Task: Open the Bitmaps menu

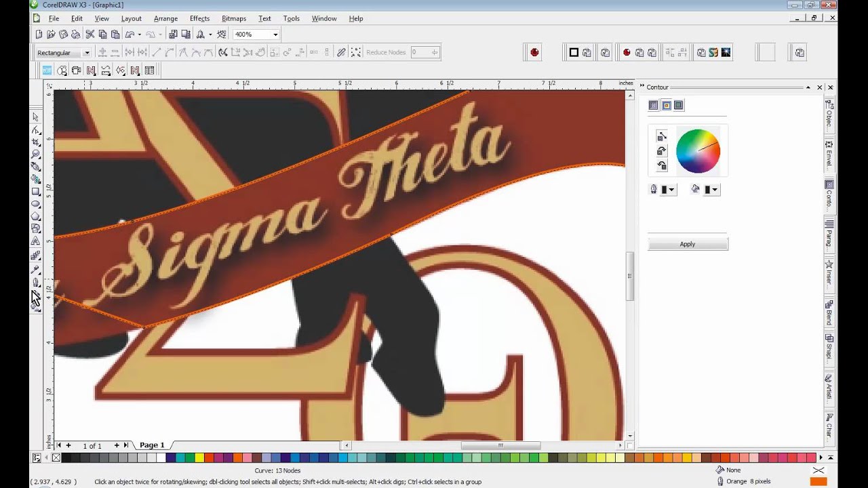Action: 234,18
